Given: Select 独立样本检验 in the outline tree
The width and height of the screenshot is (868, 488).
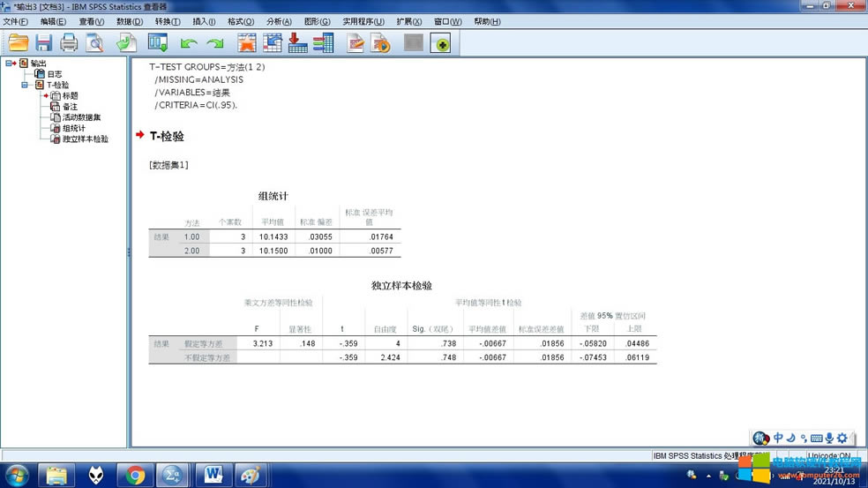Looking at the screenshot, I should pos(85,139).
